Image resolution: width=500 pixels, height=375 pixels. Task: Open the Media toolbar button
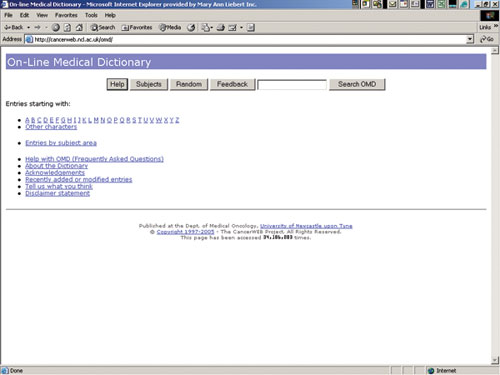170,27
